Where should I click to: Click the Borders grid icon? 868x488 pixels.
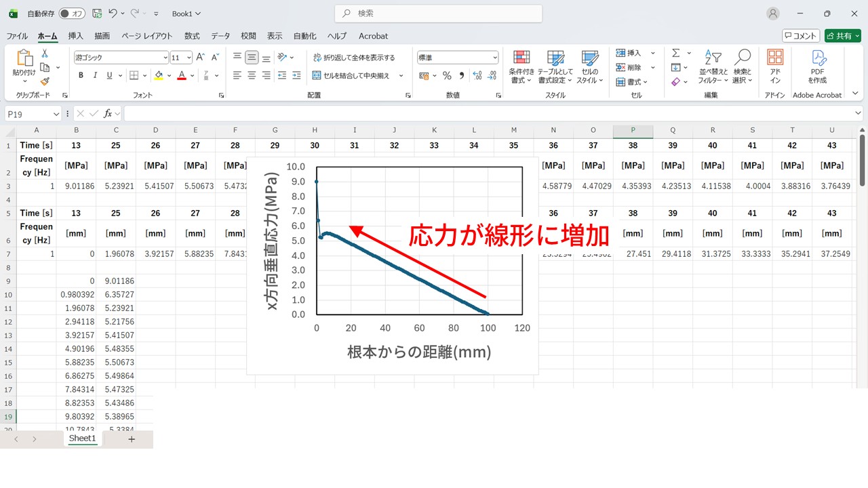pyautogui.click(x=134, y=75)
